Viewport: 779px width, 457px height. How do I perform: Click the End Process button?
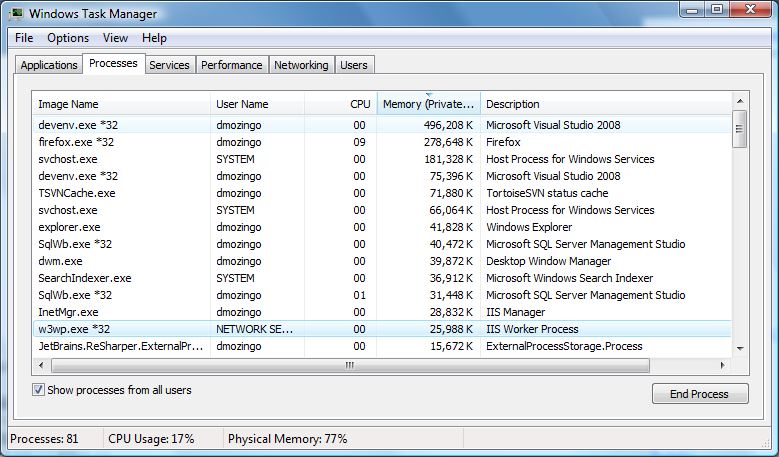700,394
